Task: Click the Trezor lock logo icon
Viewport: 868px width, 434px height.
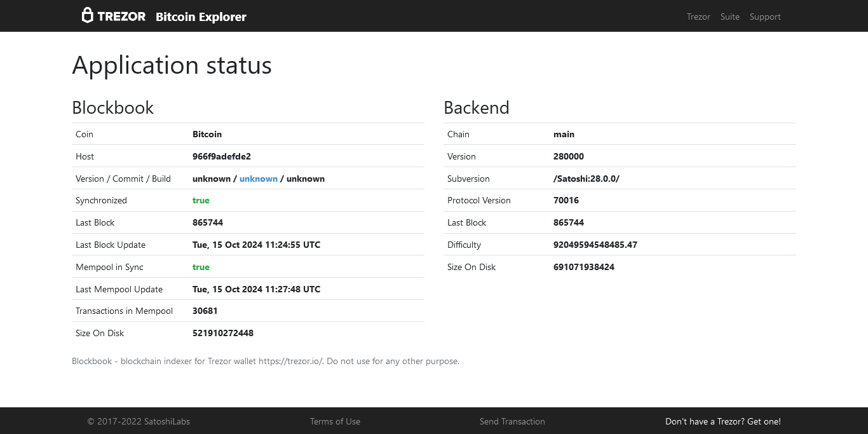Action: [88, 16]
